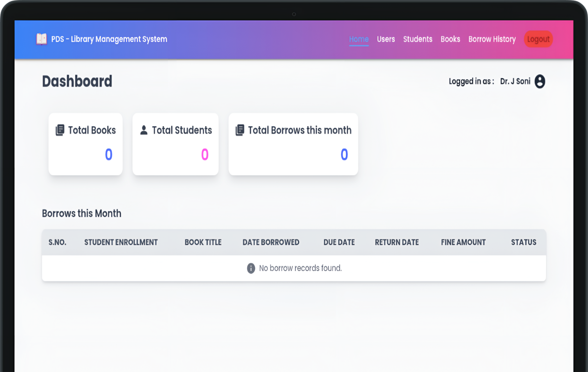588x372 pixels.
Task: Select the Home navigation item
Action: pyautogui.click(x=359, y=39)
